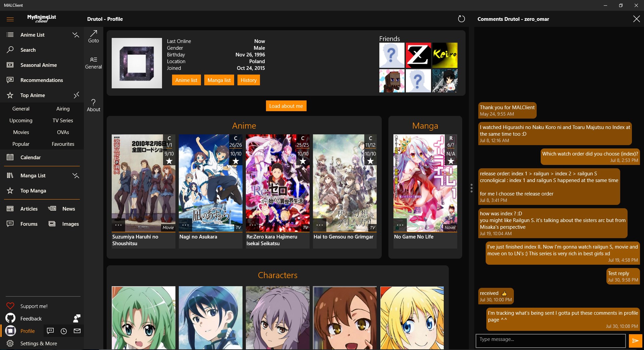The height and width of the screenshot is (350, 644).
Task: Open Re:Zero kara Hajimeru Isekai Seikatsu cover
Action: coord(278,183)
